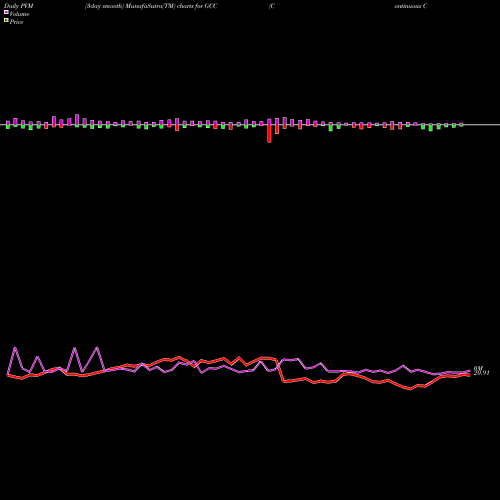The height and width of the screenshot is (500, 500).
Task: Click the 'ontinuous C' text at top right
Action: coord(411,6)
